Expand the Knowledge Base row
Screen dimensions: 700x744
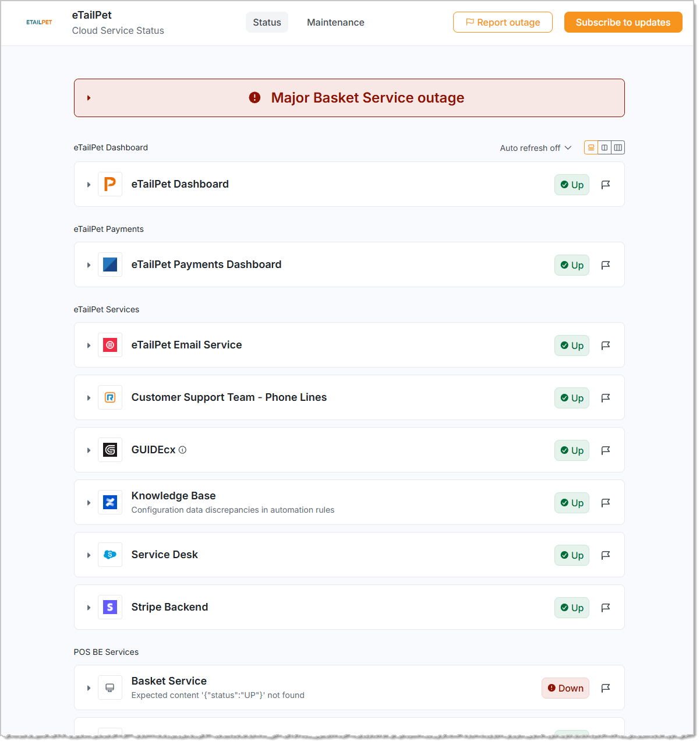click(x=89, y=503)
